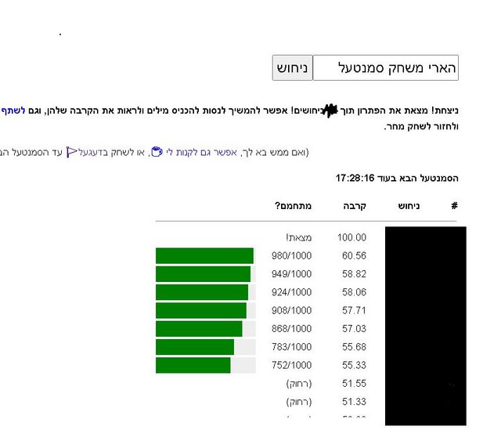Screen dimensions: 501x448
Task: Click the 51.33 proximity value
Action: [354, 402]
